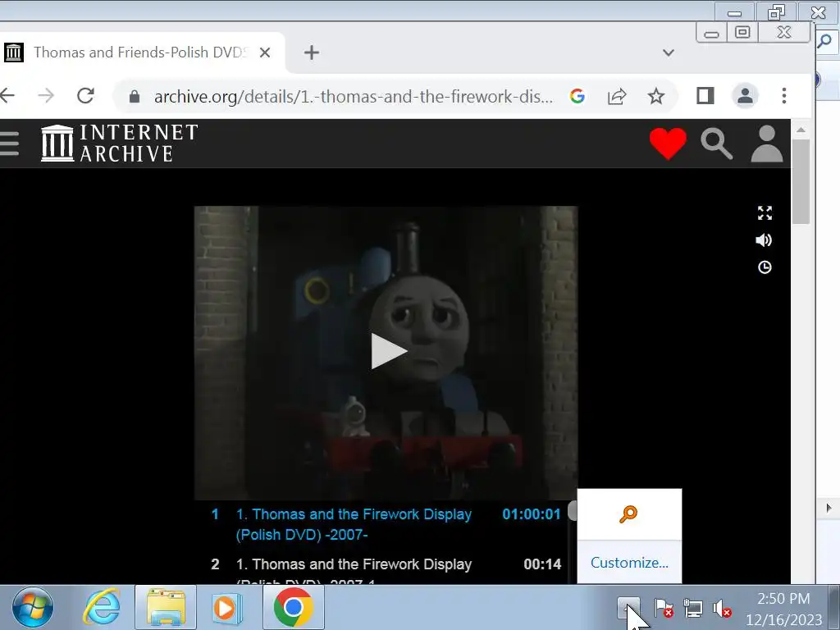Click the playlist scrollbar handle

(x=572, y=510)
